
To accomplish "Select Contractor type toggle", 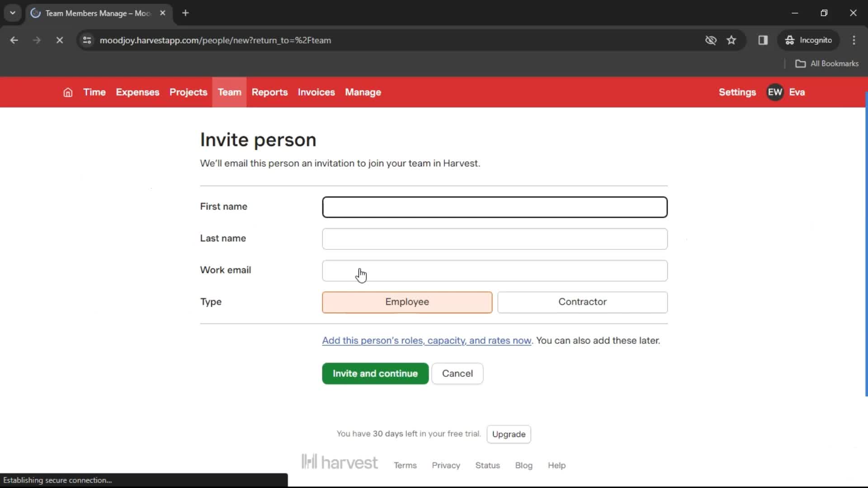I will 582,301.
